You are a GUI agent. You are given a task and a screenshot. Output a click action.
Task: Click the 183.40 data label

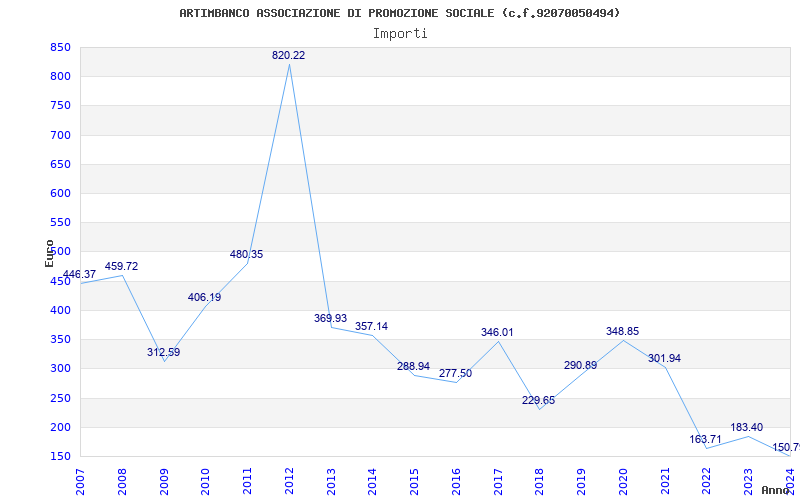point(747,428)
